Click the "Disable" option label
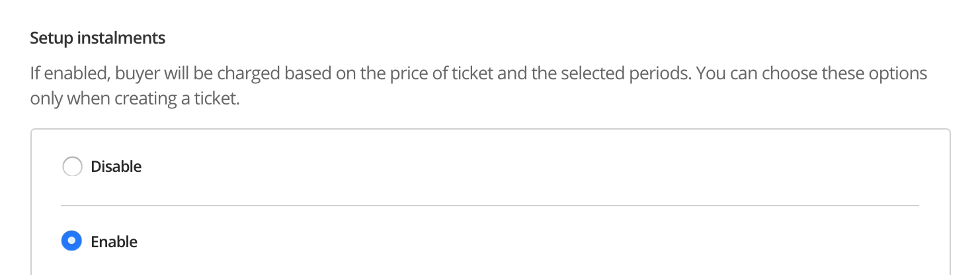Image resolution: width=980 pixels, height=275 pixels. click(x=116, y=167)
